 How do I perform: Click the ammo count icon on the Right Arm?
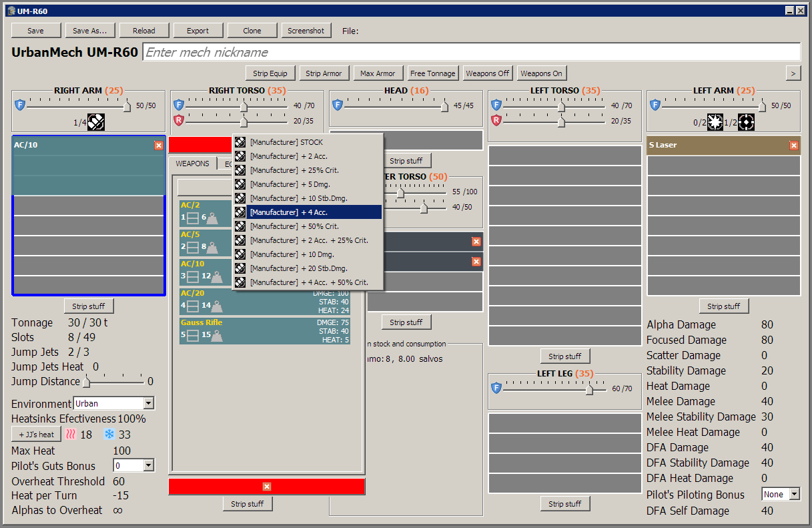[95, 122]
